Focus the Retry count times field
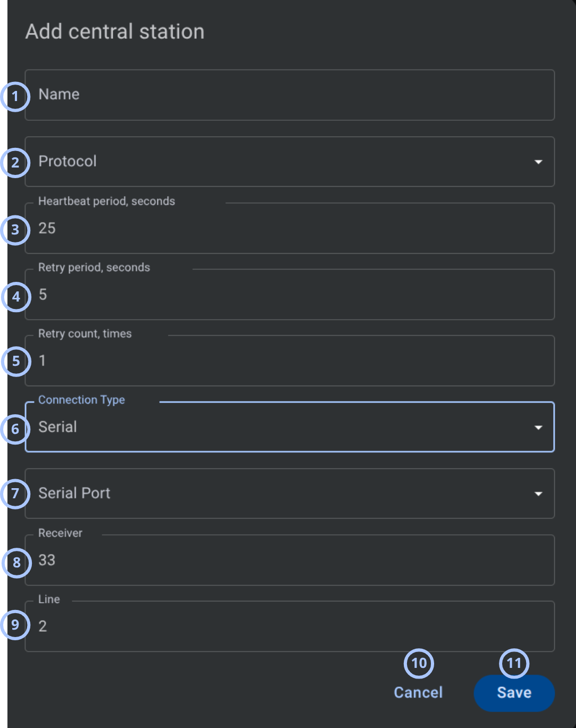576x728 pixels. coord(290,361)
